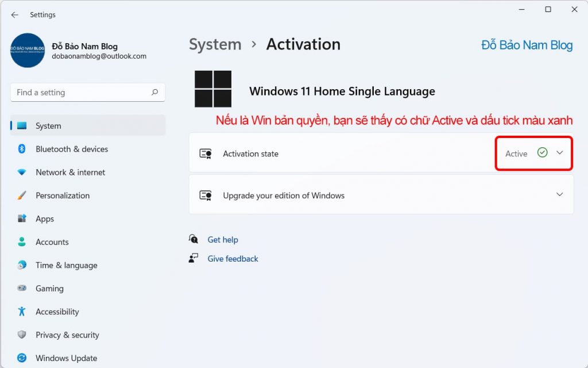Open Time & language settings
This screenshot has height=368, width=588.
66,266
